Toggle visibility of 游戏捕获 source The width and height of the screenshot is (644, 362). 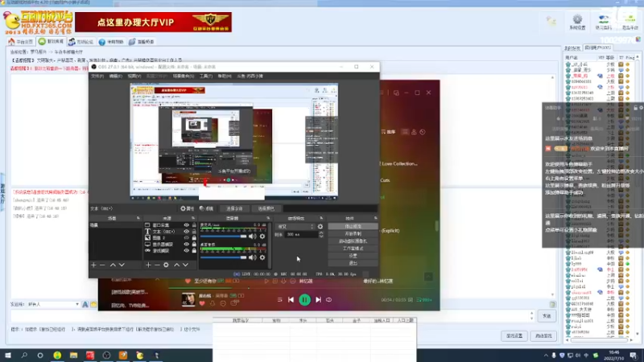click(187, 250)
